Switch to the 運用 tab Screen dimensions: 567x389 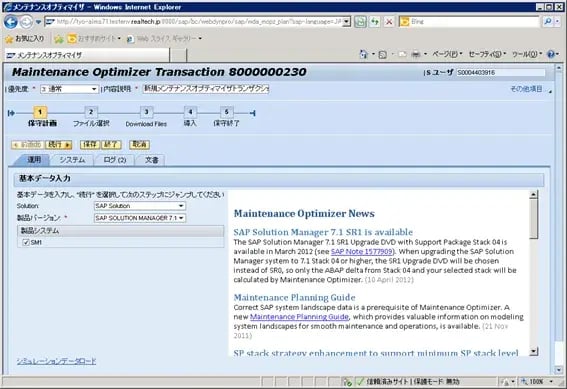(34, 160)
